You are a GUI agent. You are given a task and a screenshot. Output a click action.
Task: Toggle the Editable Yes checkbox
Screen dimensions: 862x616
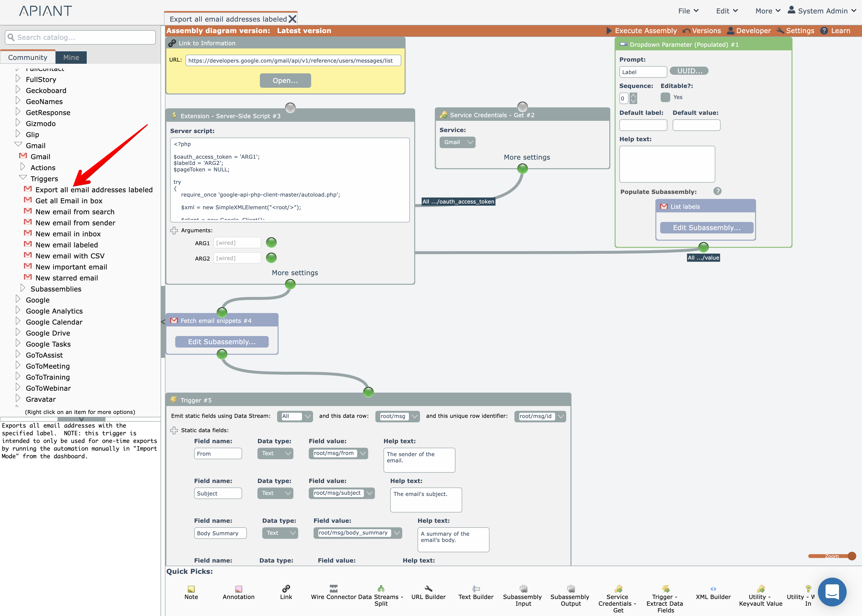665,97
